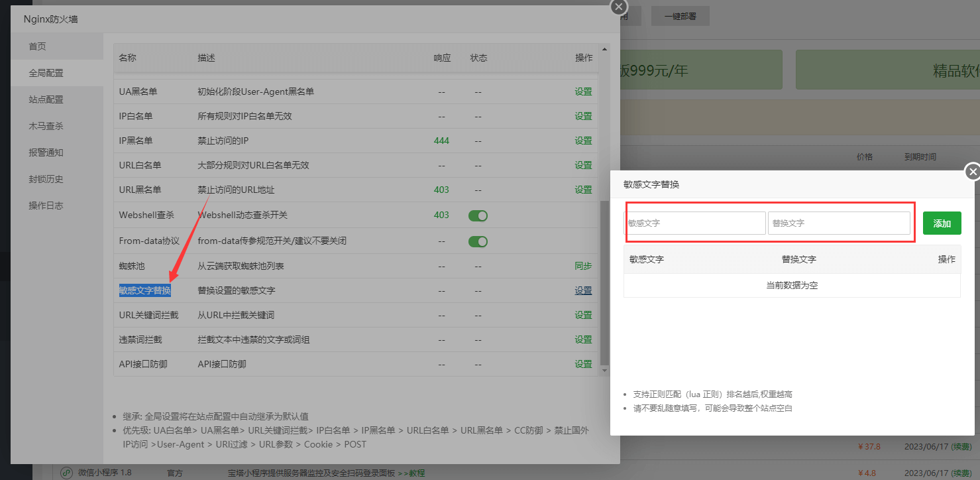Screen dimensions: 980x480
Task: Focus the 替换文字 input field
Action: [x=839, y=223]
